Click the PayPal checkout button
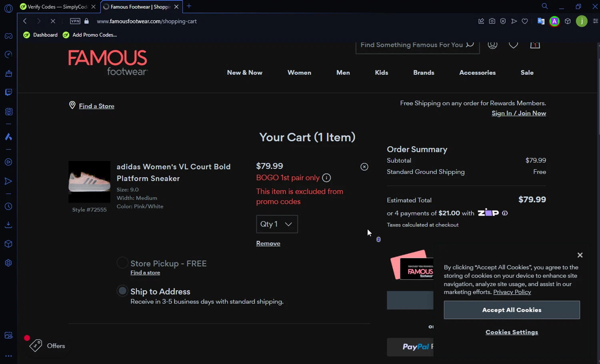The height and width of the screenshot is (364, 600). point(410,347)
